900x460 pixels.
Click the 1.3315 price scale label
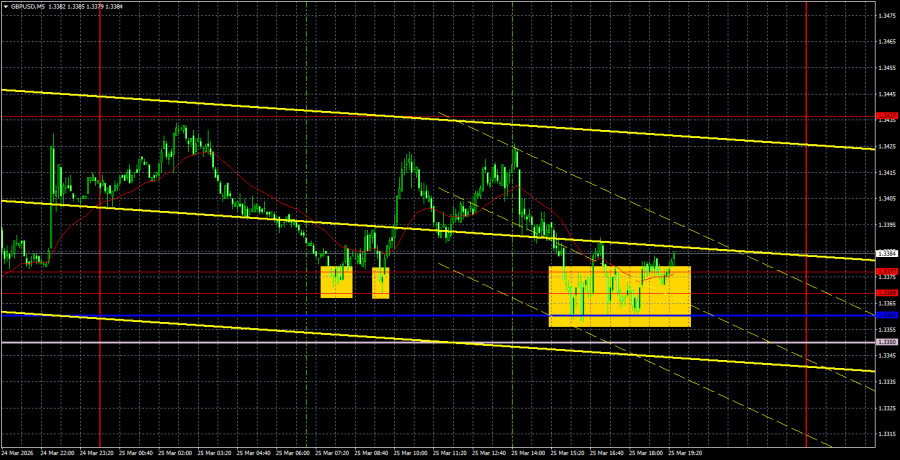point(886,434)
